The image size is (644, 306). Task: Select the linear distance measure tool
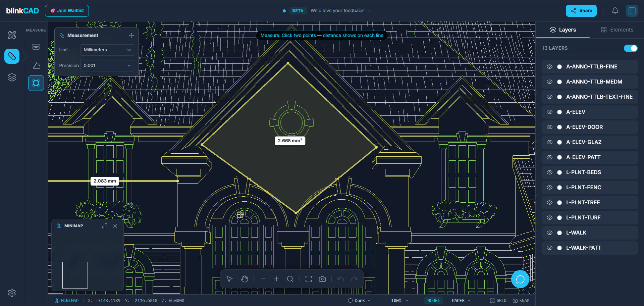(36, 47)
